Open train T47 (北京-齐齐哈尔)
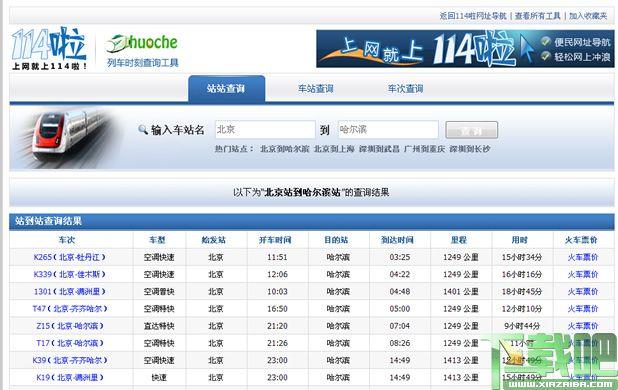The width and height of the screenshot is (618, 390). tap(69, 308)
